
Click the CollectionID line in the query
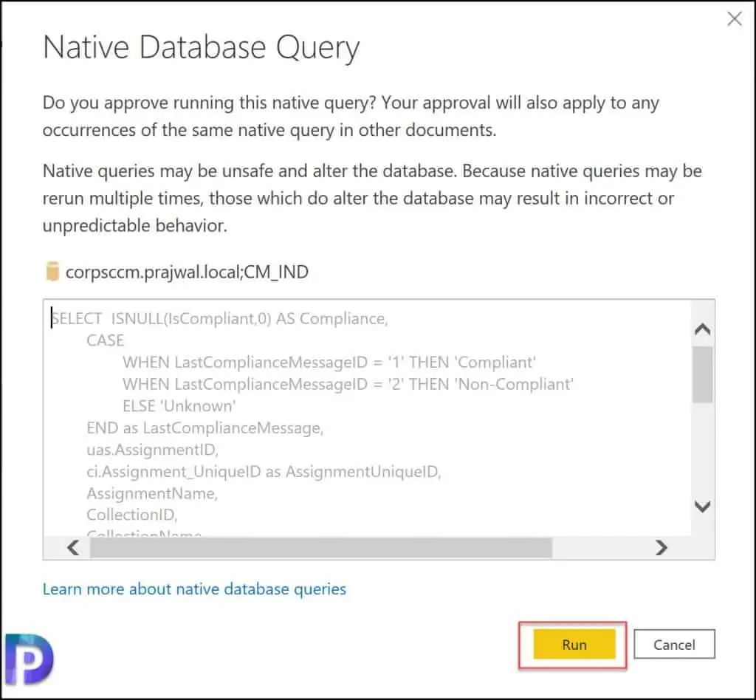click(132, 515)
